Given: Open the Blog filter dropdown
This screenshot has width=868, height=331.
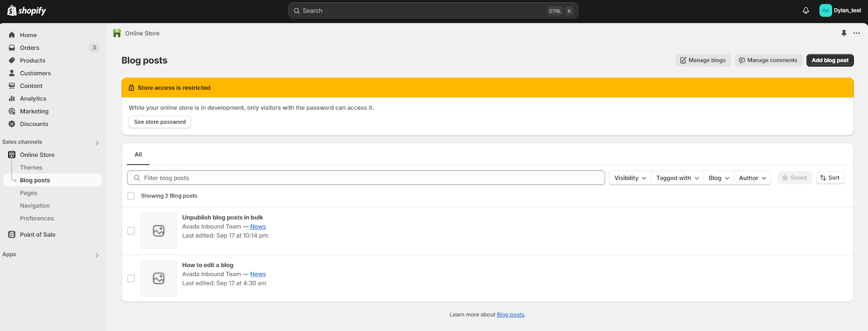Looking at the screenshot, I should click(719, 178).
